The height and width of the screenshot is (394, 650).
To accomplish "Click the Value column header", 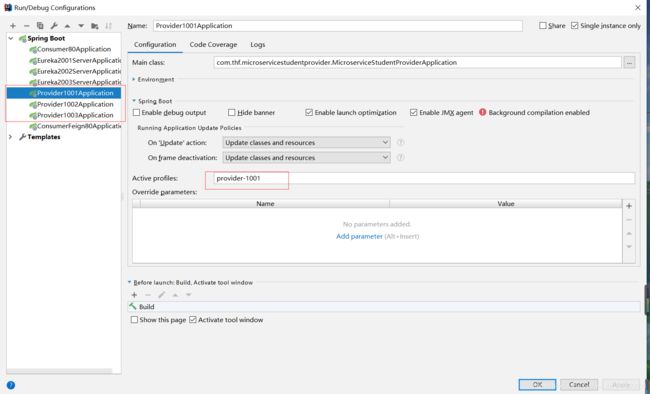I will point(506,204).
